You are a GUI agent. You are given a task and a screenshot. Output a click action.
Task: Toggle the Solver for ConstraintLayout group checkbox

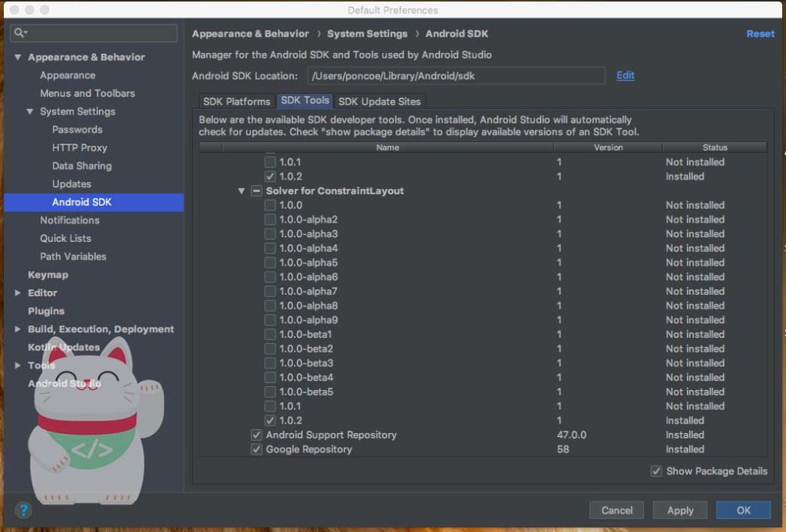pos(256,191)
